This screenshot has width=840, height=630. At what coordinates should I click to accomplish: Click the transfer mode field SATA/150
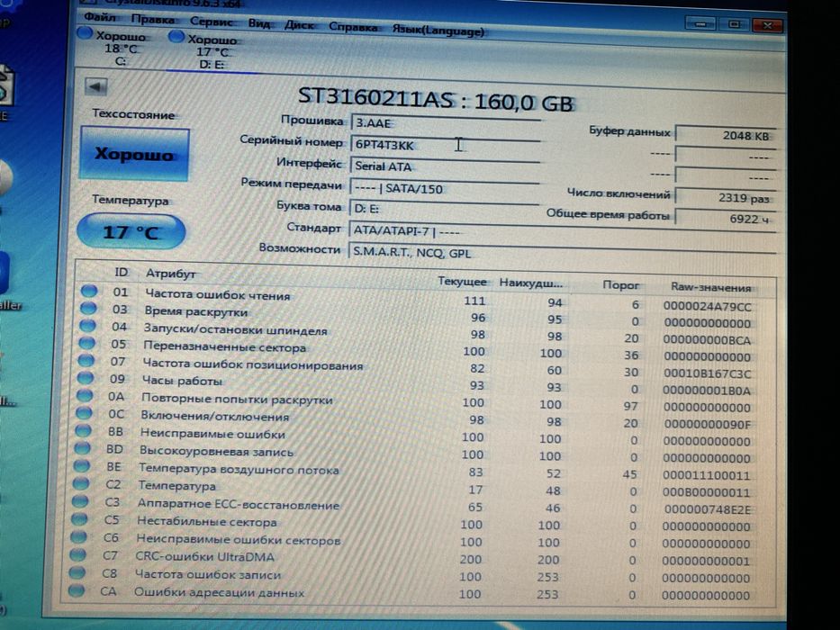click(444, 188)
